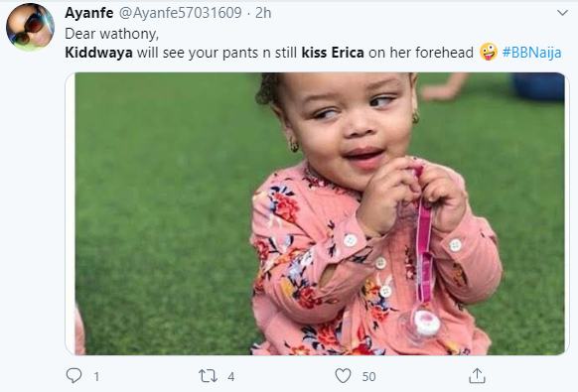Click the zany face emoji
The image size is (578, 392).
pyautogui.click(x=489, y=52)
